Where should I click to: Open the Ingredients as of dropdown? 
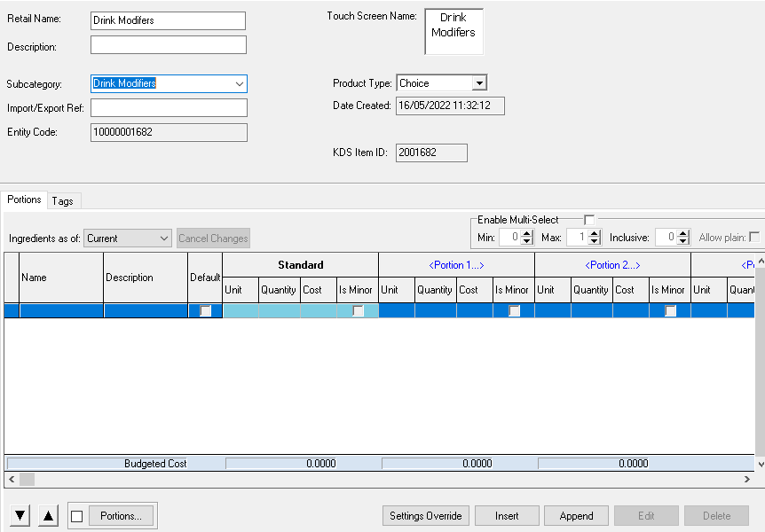[x=163, y=239]
